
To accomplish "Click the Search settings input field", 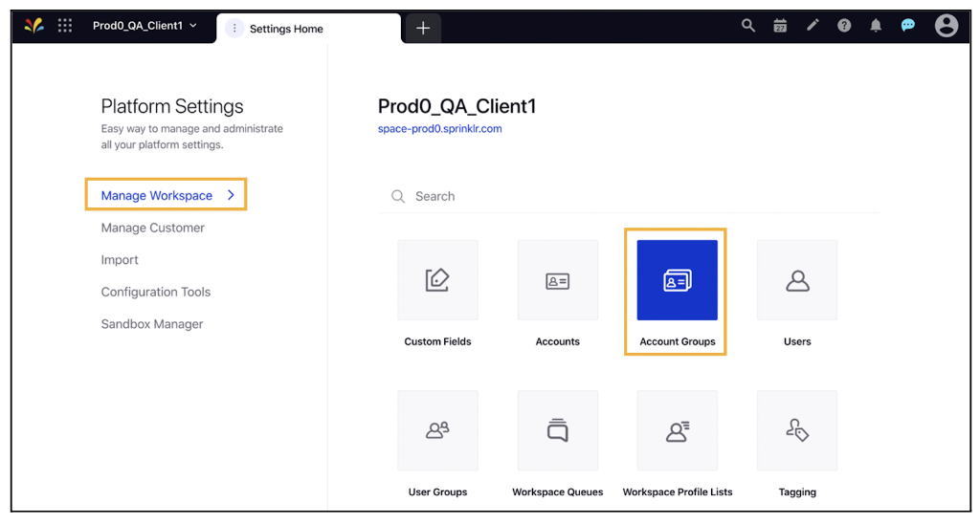I will [x=628, y=196].
